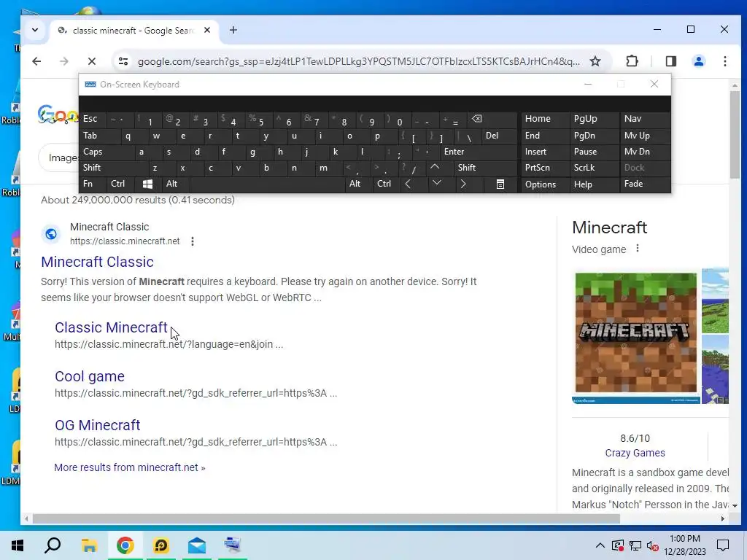Open the Classic Minecraft sub-result link
Viewport: 747px width, 560px height.
pos(111,327)
